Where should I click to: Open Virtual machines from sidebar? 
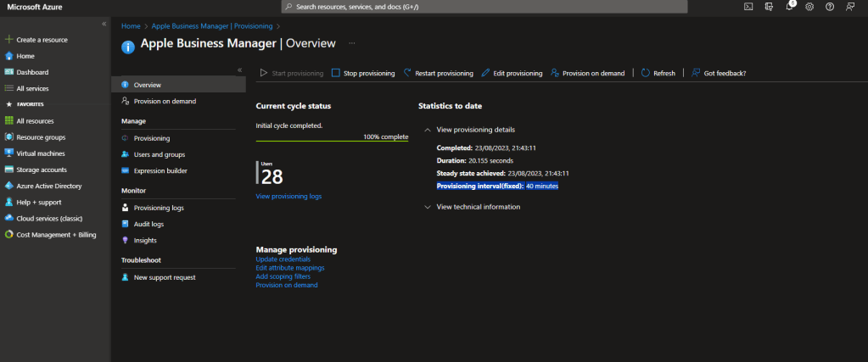41,153
